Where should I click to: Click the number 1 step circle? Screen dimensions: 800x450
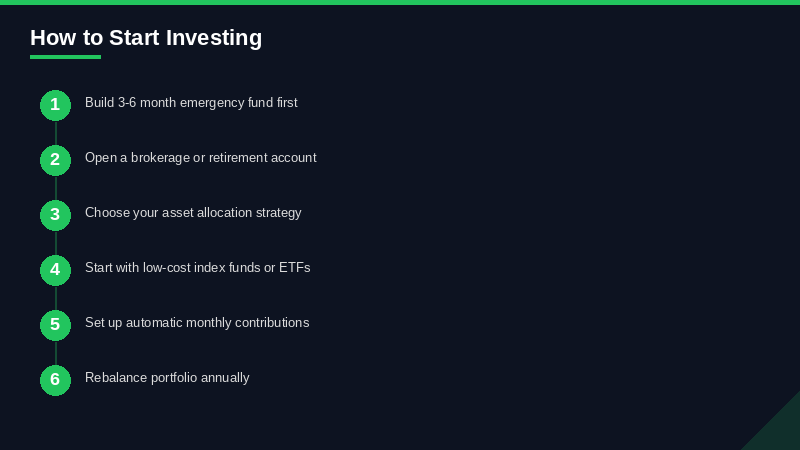click(x=55, y=105)
